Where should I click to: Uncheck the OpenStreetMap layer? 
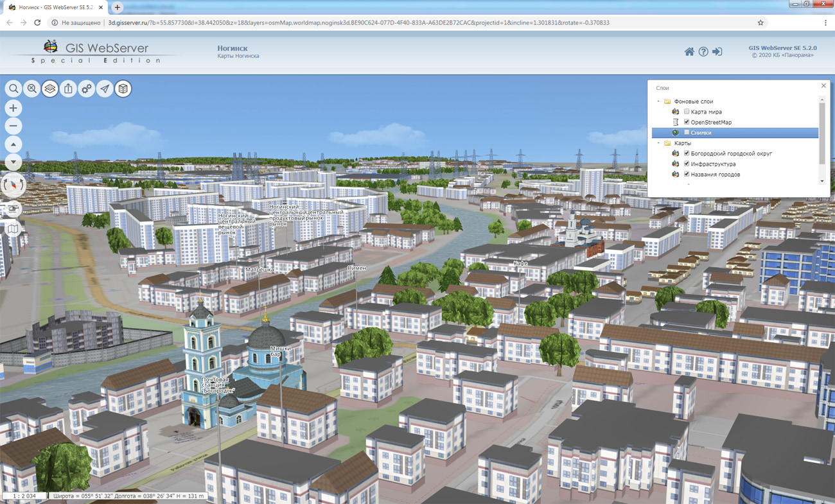[687, 122]
